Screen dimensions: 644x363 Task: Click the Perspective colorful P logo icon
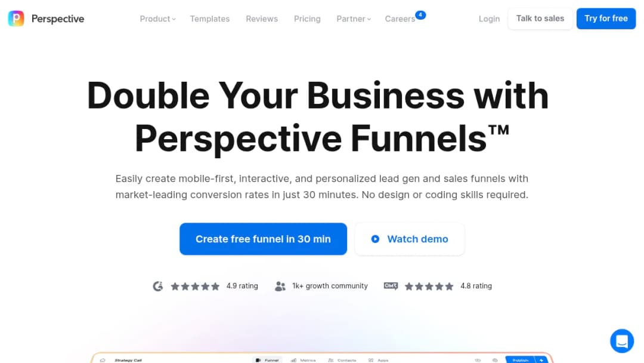point(16,19)
